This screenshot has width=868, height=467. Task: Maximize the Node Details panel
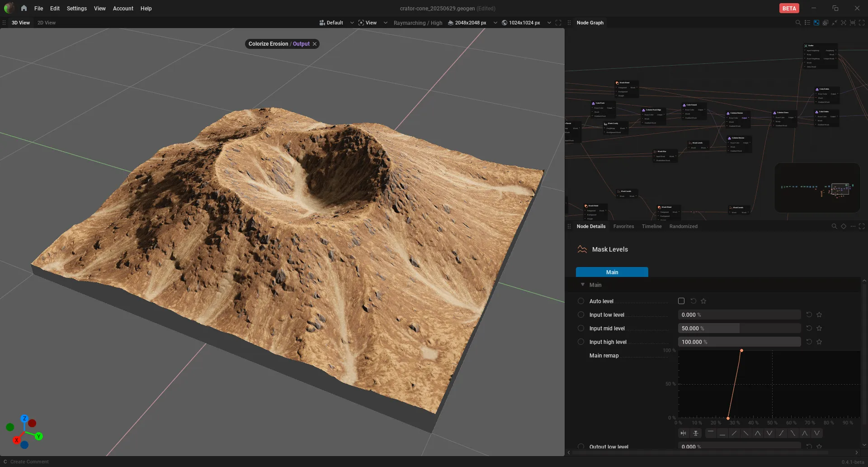pos(862,226)
